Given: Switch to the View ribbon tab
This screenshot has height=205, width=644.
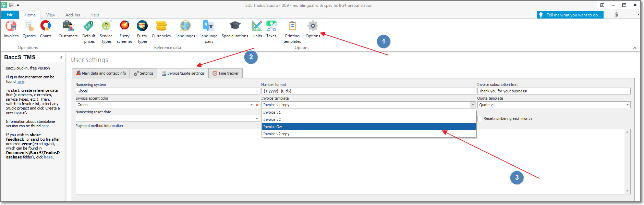Looking at the screenshot, I should tap(50, 15).
